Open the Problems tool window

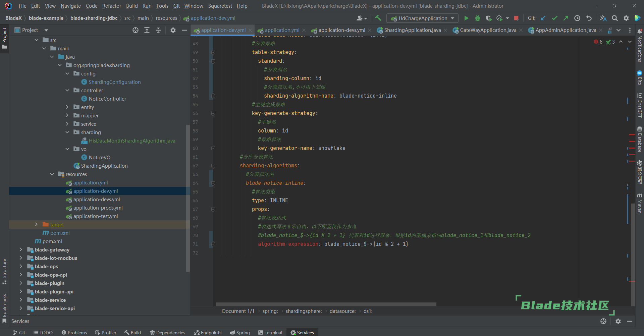tap(74, 333)
